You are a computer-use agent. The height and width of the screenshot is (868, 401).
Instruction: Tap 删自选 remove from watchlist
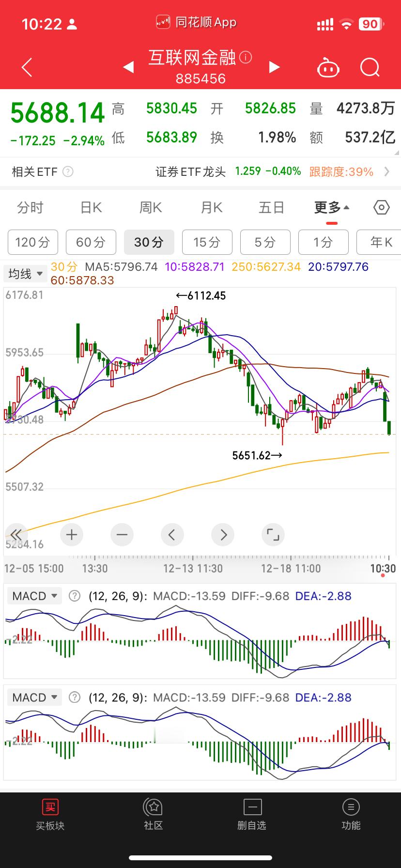[252, 815]
